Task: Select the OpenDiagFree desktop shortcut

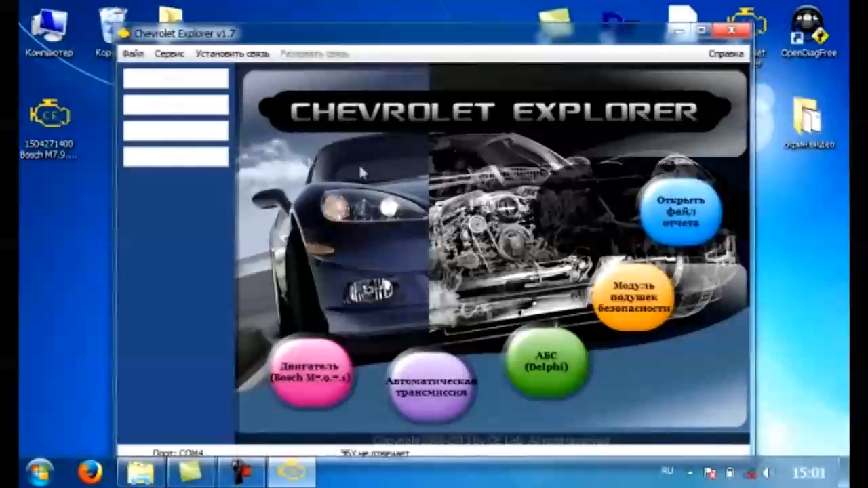Action: [x=808, y=33]
